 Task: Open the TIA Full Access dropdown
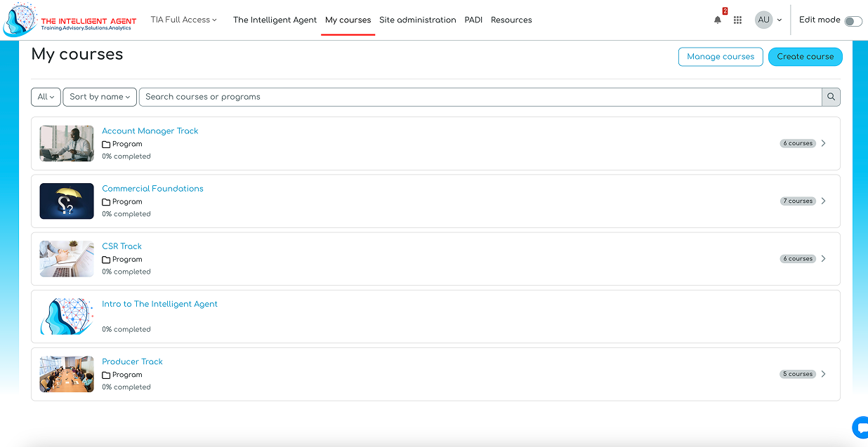[183, 20]
